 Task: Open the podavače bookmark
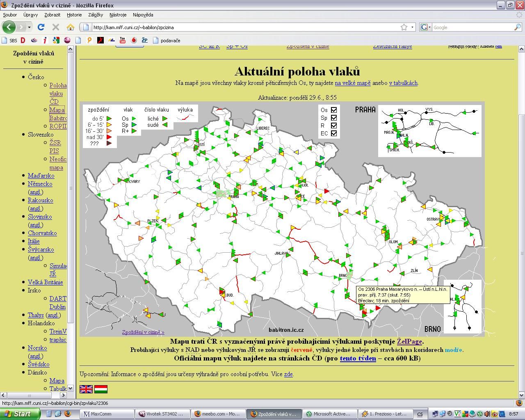(x=166, y=40)
